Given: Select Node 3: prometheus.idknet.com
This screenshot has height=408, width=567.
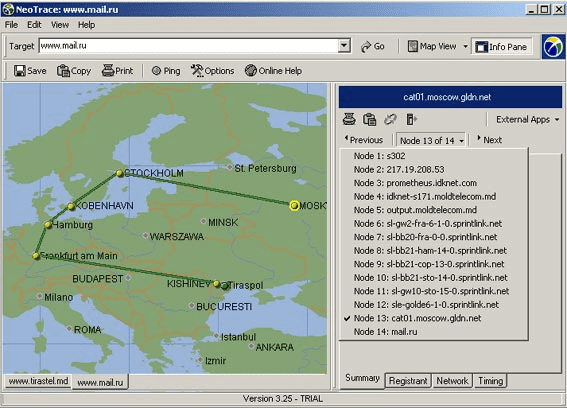Looking at the screenshot, I should [434, 183].
